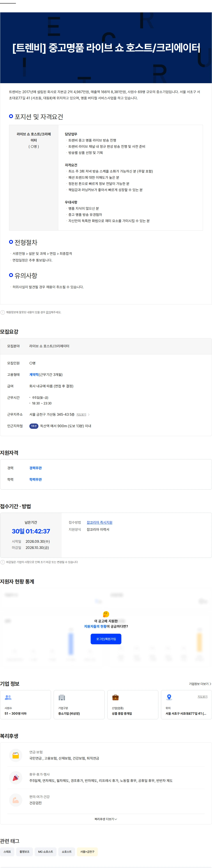Click the thinking emoji in 지원자 현황
212x868 pixels.
click(106, 614)
